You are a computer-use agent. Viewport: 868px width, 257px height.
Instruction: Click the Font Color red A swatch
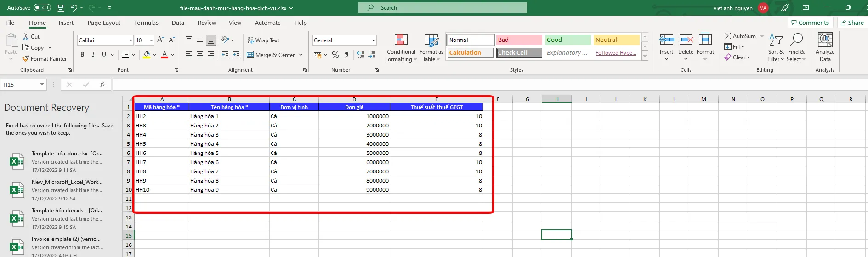point(165,55)
